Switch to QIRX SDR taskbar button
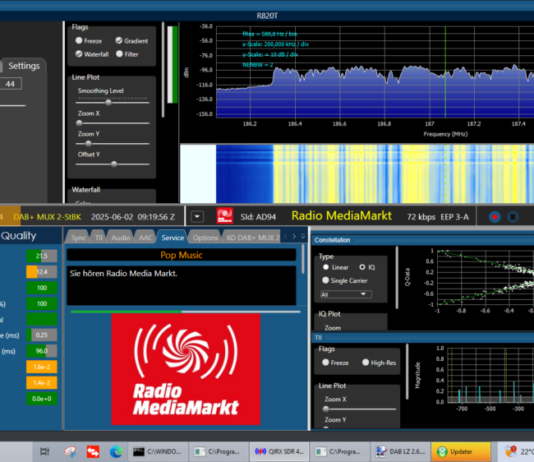Screen dimensions: 534x462 tap(279, 451)
